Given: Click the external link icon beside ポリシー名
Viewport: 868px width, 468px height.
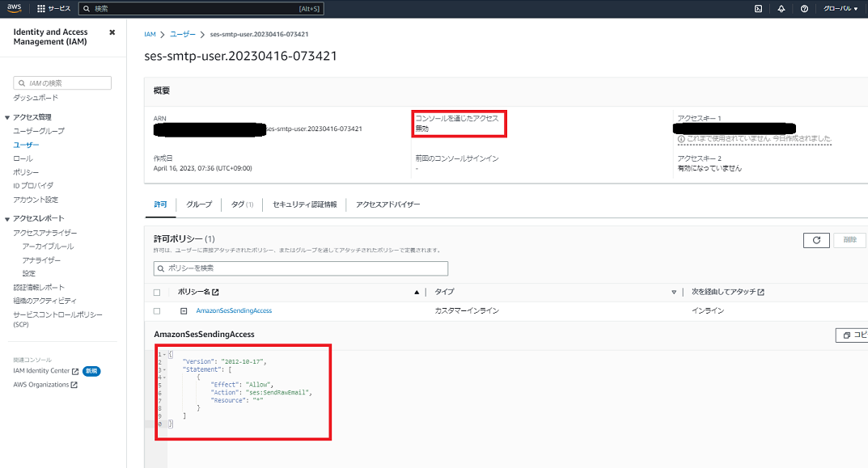Looking at the screenshot, I should [x=215, y=292].
